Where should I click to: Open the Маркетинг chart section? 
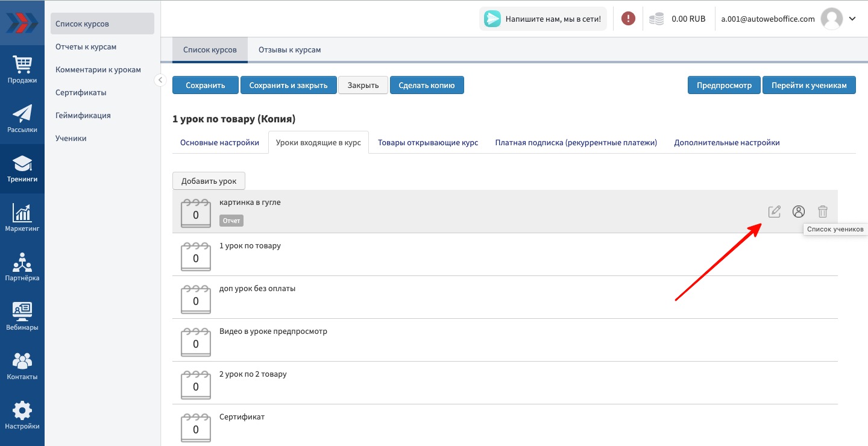22,218
